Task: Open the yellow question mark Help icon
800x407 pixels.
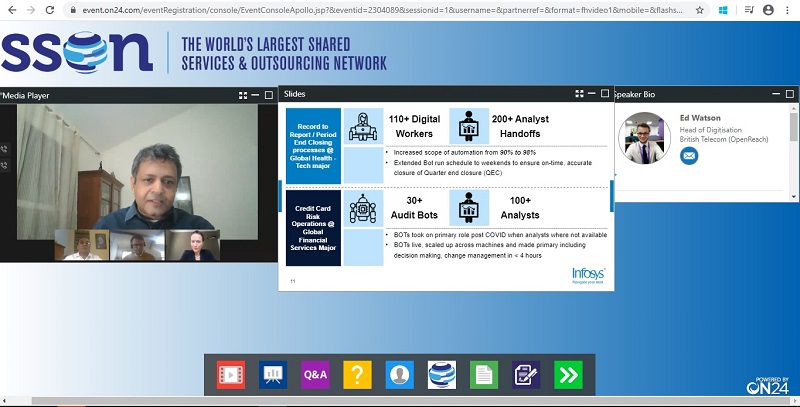Action: click(358, 375)
